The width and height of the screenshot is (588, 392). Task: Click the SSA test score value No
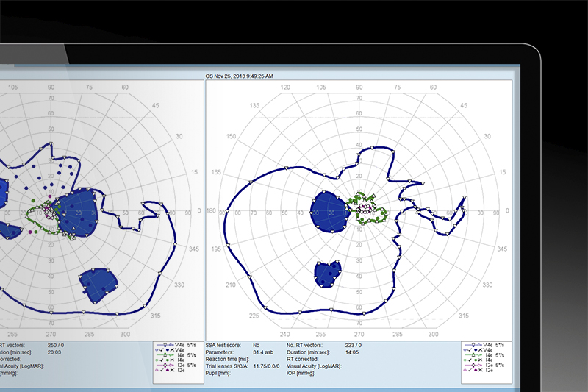257,344
